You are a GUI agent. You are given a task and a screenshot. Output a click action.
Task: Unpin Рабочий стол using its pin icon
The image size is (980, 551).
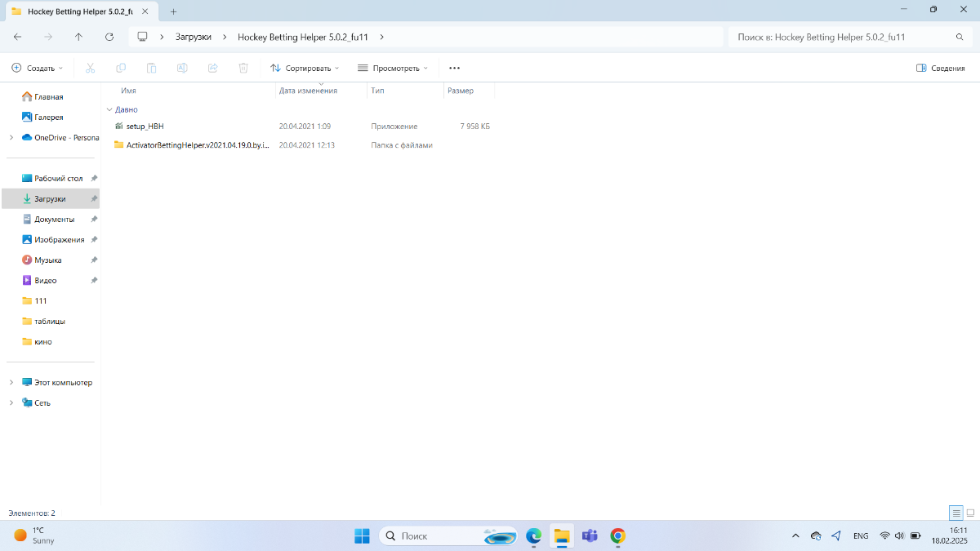(94, 178)
